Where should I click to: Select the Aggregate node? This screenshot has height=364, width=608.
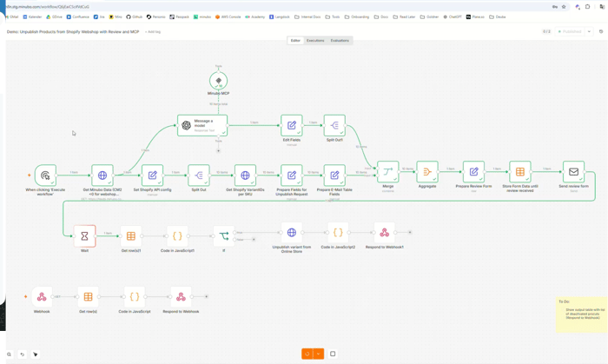(x=427, y=172)
